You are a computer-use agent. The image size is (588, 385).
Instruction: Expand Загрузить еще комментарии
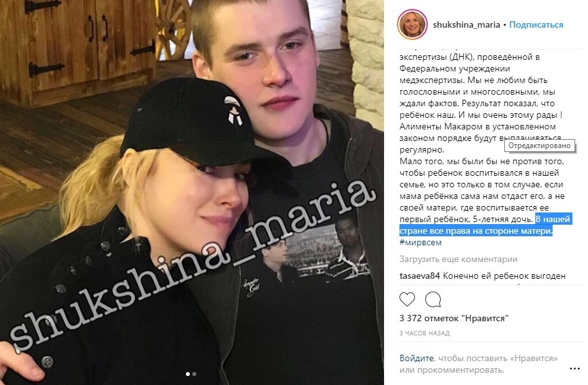tap(458, 259)
